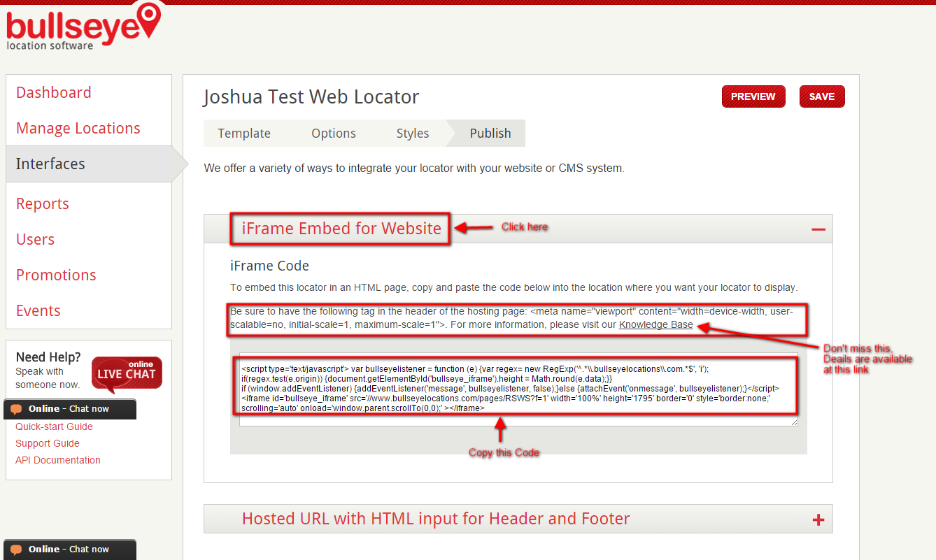Switch to the Options tab
Screen dimensions: 936x560
point(334,133)
